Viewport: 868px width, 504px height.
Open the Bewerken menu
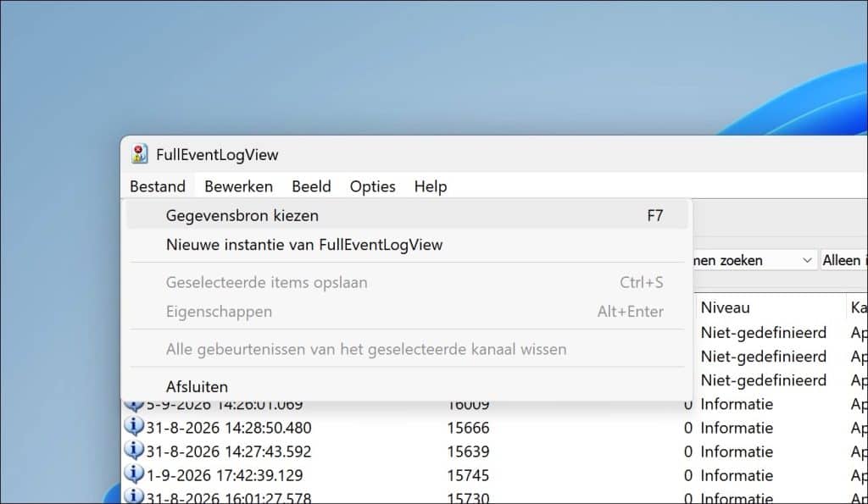pos(238,186)
